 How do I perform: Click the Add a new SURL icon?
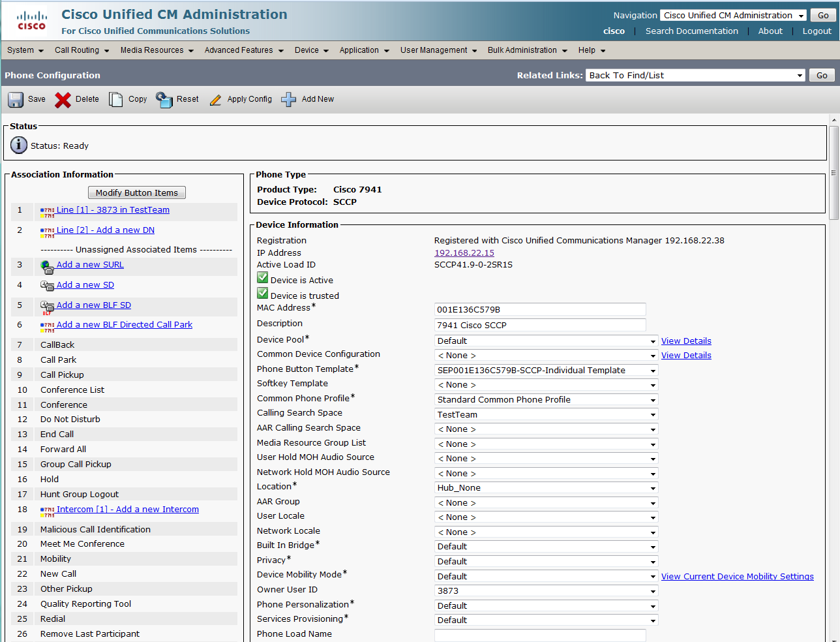(47, 266)
